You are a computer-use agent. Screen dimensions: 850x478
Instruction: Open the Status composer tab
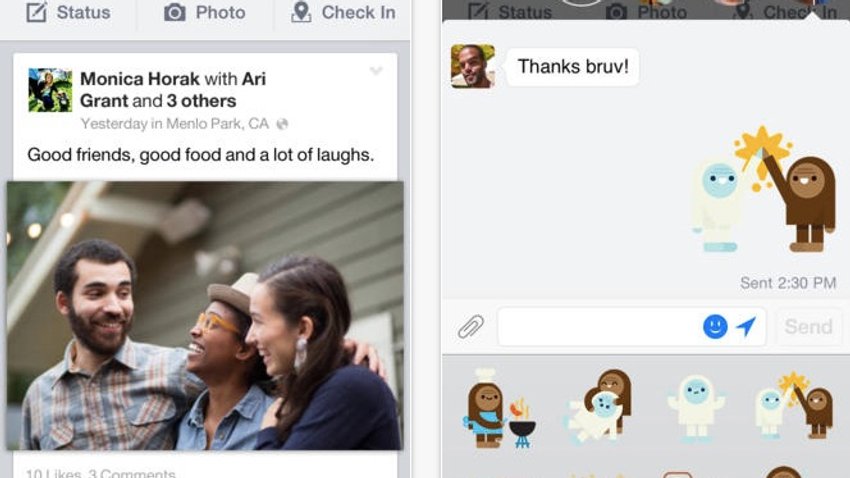click(x=68, y=12)
